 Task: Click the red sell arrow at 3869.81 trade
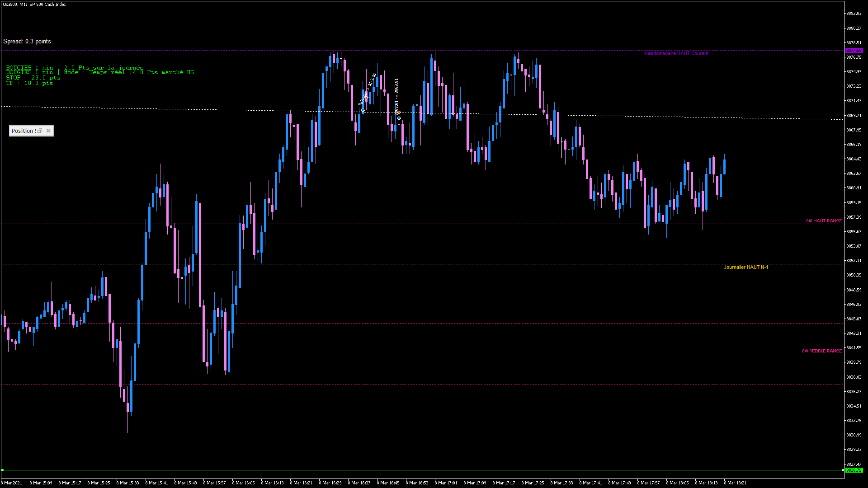[x=398, y=113]
